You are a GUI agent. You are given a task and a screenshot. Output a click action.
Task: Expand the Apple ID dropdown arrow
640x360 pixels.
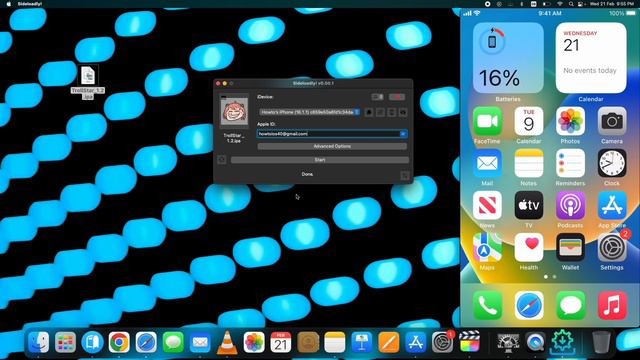point(403,134)
